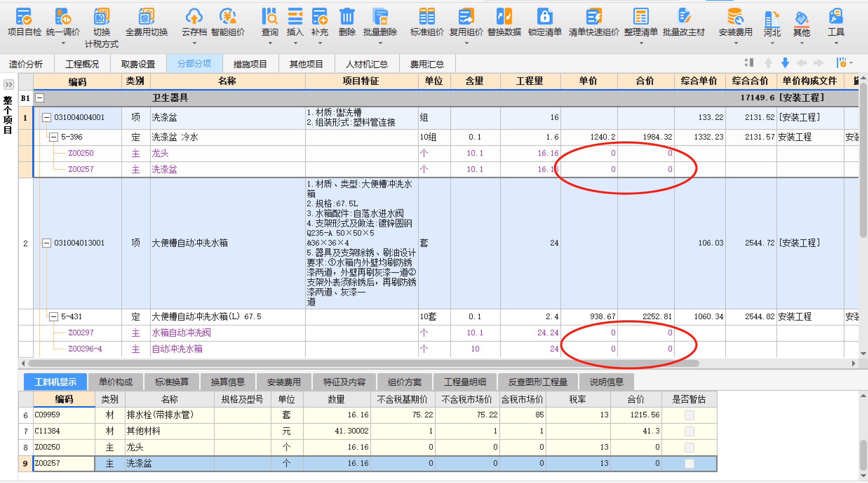Click the 整理清单 icon
The width and height of the screenshot is (868, 483).
641,16
